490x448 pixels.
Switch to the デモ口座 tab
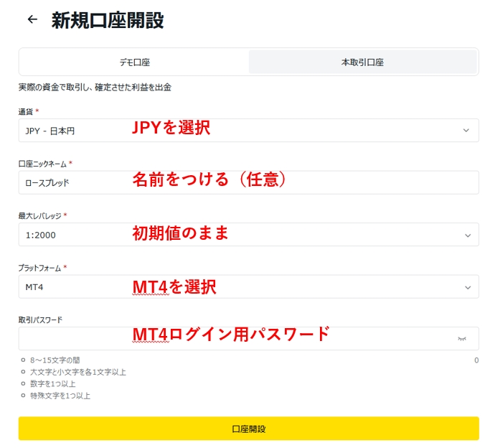tap(134, 62)
